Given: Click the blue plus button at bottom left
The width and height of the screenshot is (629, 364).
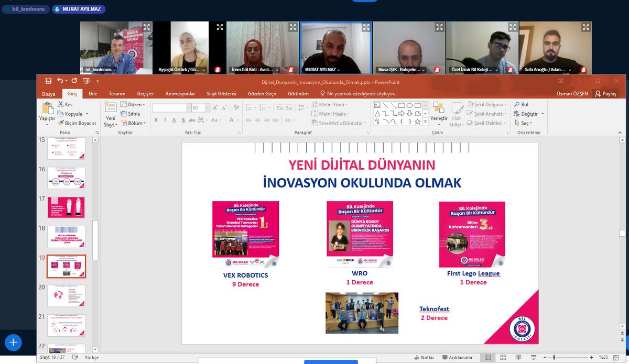Looking at the screenshot, I should 13,343.
